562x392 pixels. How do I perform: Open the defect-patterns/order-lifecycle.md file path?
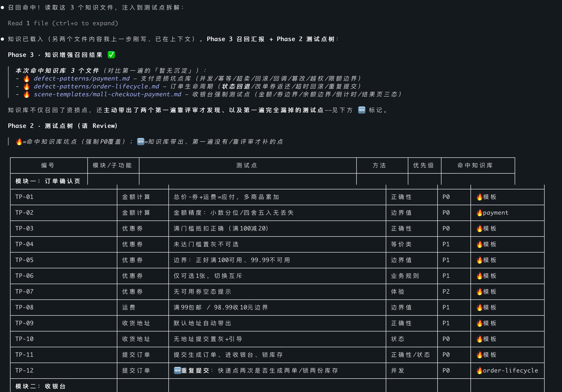pyautogui.click(x=97, y=86)
